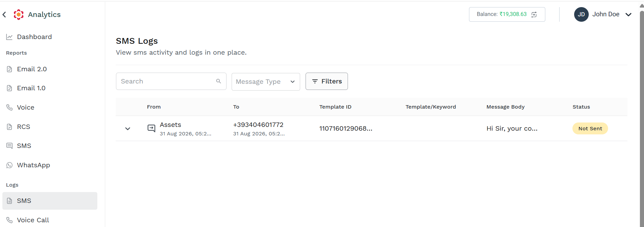Focus the Search input field
This screenshot has height=227, width=644.
[x=171, y=81]
